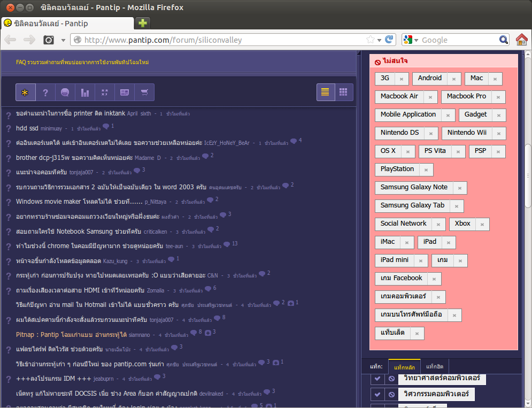Click the iMac tag label
532x408 pixels.
(x=388, y=242)
